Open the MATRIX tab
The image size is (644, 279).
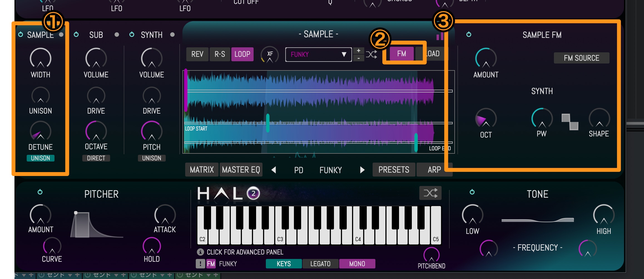tap(202, 170)
